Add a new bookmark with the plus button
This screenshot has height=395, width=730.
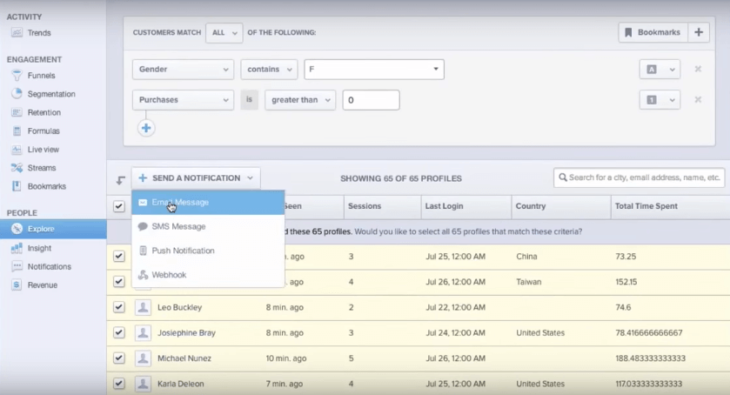coord(698,33)
